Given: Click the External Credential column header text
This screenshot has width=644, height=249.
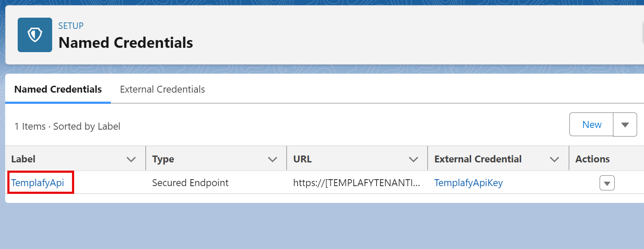Looking at the screenshot, I should [x=478, y=159].
